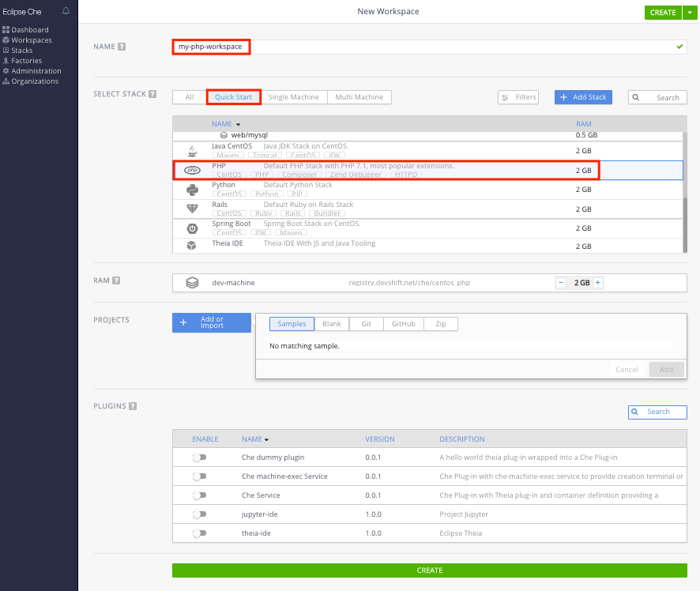Open the Blank project tab
Viewport: 700px width, 591px height.
pos(332,324)
